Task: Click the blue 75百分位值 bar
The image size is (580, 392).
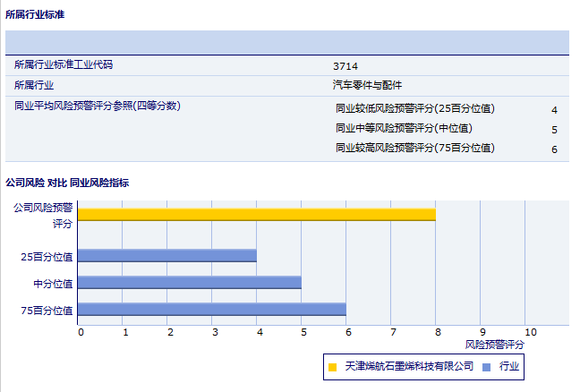Action: (212, 309)
